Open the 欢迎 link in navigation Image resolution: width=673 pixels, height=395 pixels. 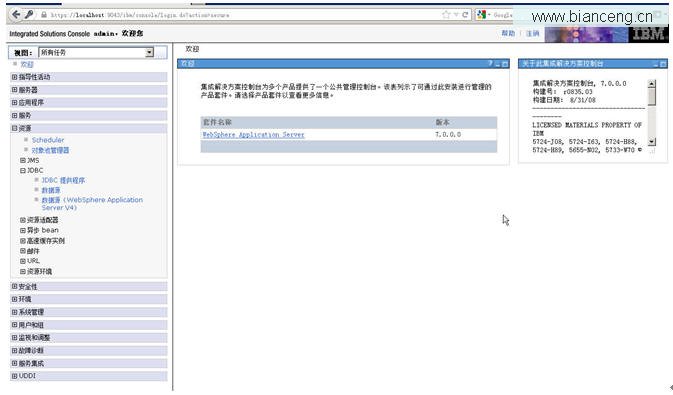click(x=27, y=64)
